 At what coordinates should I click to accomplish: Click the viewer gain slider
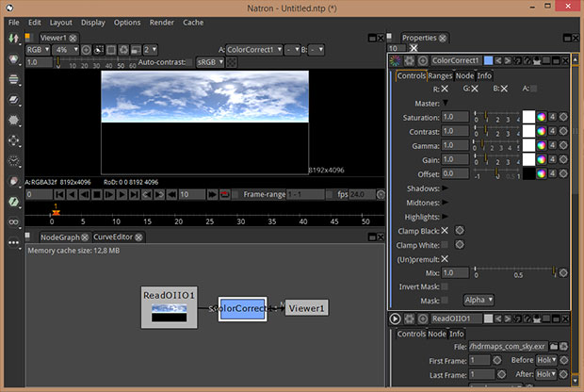point(96,62)
